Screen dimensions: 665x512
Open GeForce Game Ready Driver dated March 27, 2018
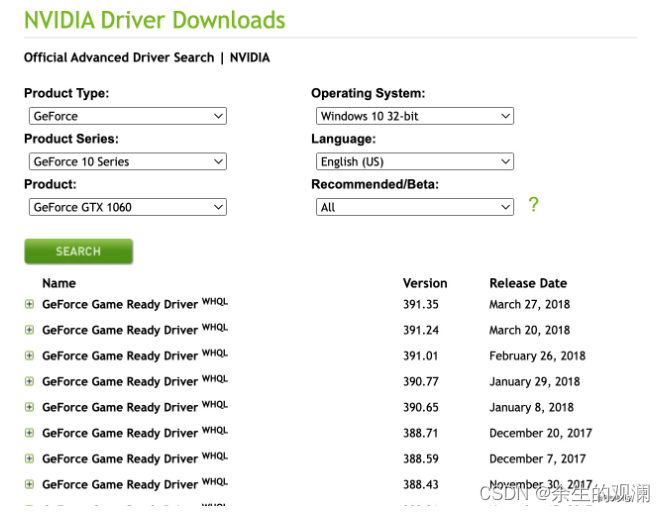pos(135,304)
